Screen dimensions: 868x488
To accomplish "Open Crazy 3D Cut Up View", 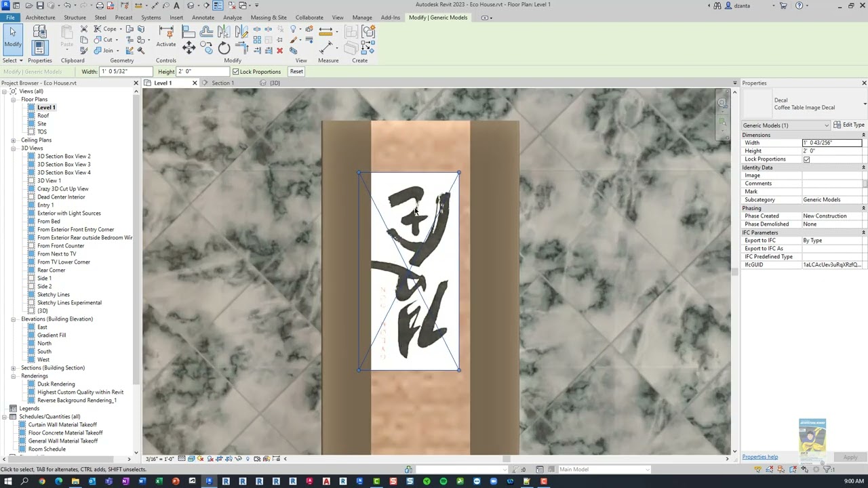I will 63,189.
